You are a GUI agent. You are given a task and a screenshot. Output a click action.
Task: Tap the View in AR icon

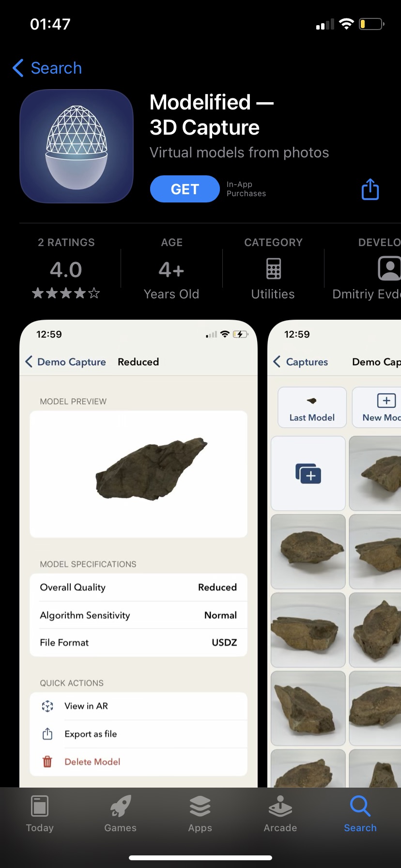(47, 706)
